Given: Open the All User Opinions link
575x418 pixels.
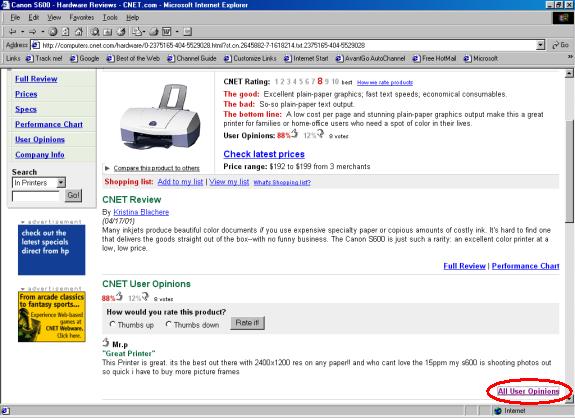Looking at the screenshot, I should 528,391.
